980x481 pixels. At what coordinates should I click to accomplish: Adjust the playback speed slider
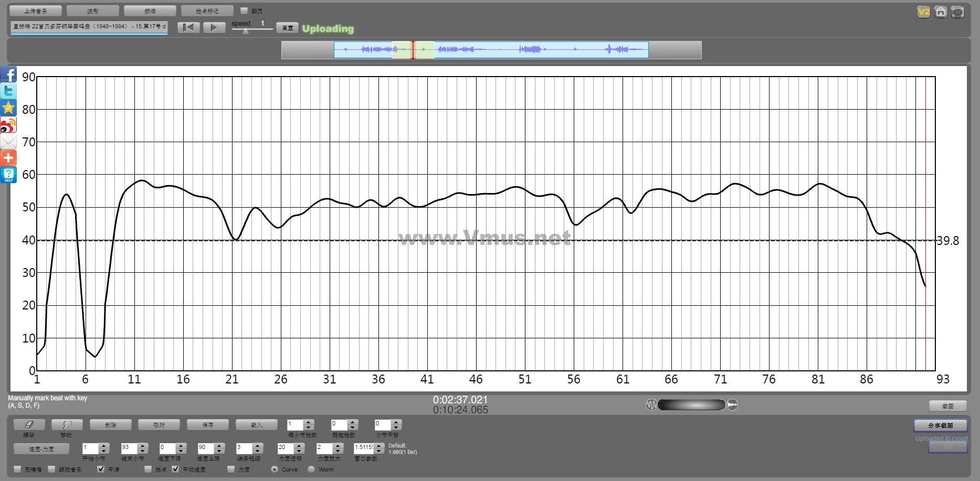tap(246, 30)
